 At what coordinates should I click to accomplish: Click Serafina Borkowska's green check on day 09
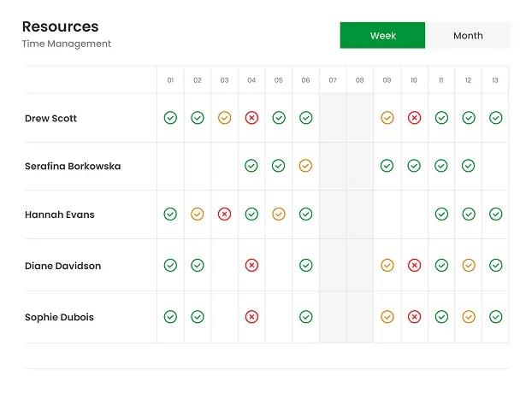click(387, 166)
